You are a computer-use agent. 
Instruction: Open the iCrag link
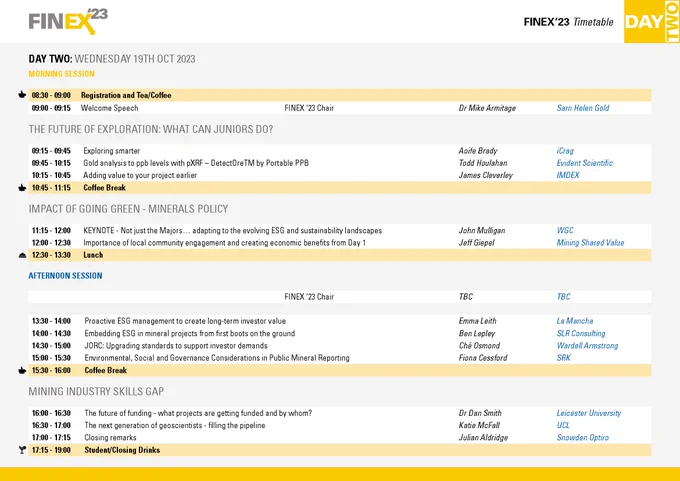[565, 151]
